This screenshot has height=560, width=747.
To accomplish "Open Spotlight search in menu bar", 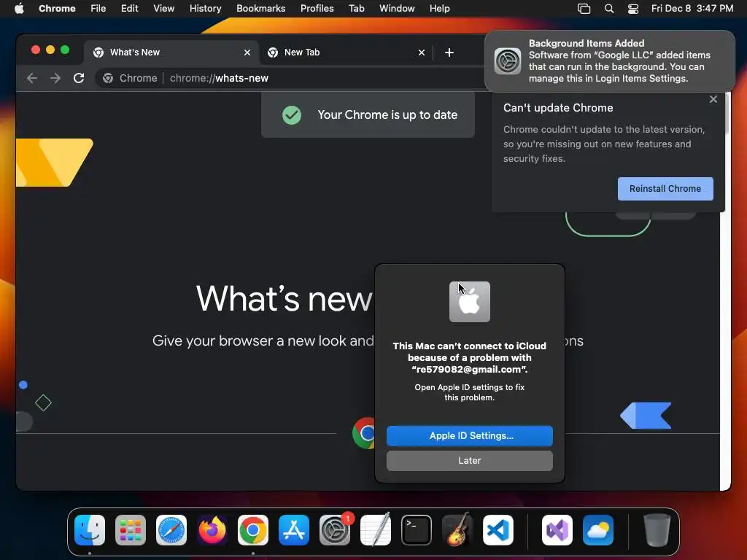I will pyautogui.click(x=609, y=9).
